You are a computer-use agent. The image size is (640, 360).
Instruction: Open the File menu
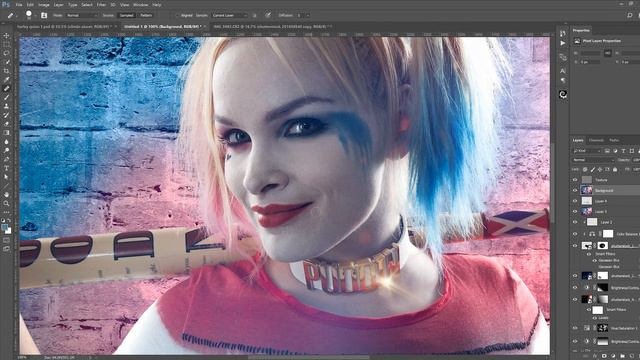click(19, 5)
